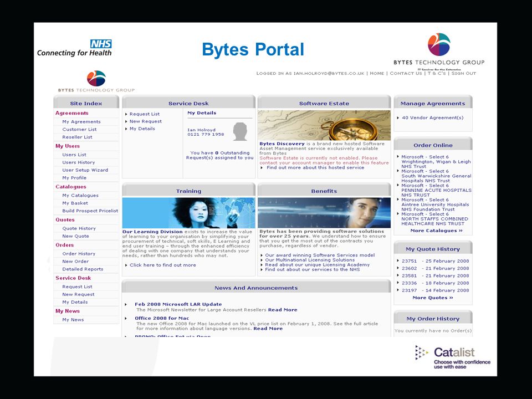Open quote 23602 from 21 February 2008
Screen dimensions: 532x399
pos(436,268)
